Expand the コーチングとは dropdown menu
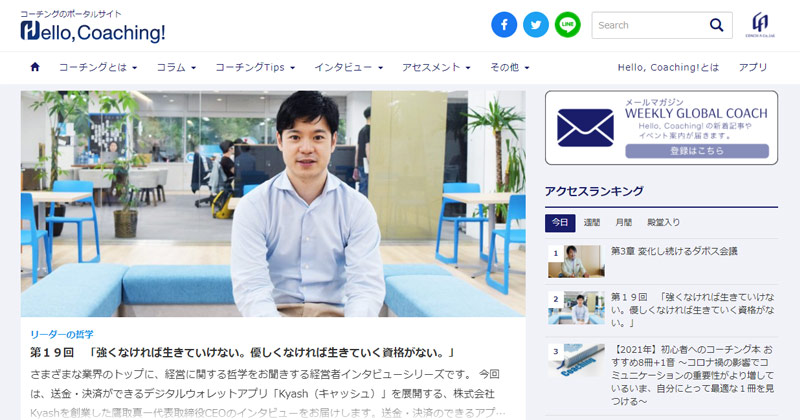The height and width of the screenshot is (420, 800). 98,67
